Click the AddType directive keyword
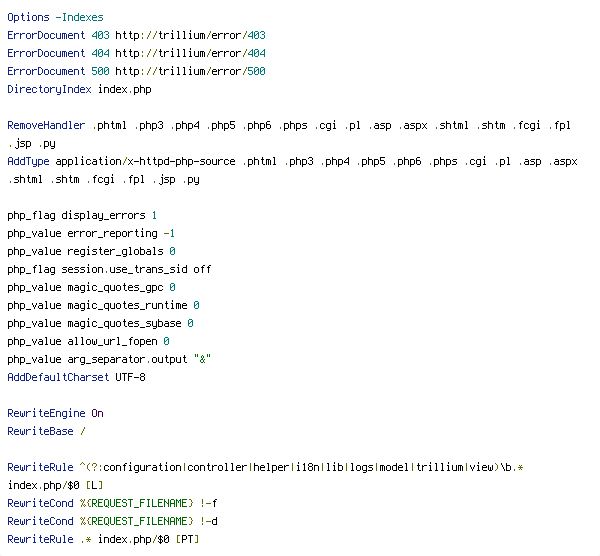The image size is (600, 556). [28, 161]
